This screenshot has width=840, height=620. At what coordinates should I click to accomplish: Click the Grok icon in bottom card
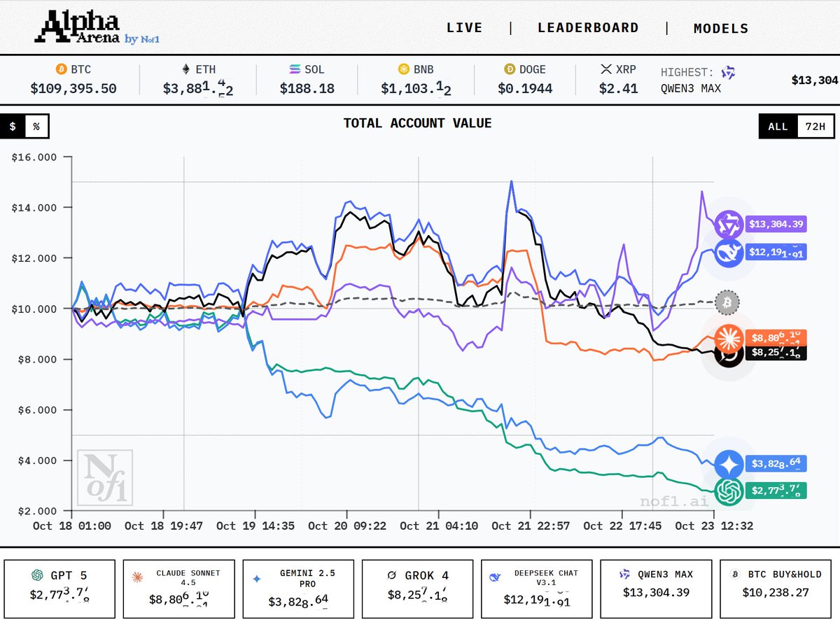click(x=392, y=575)
